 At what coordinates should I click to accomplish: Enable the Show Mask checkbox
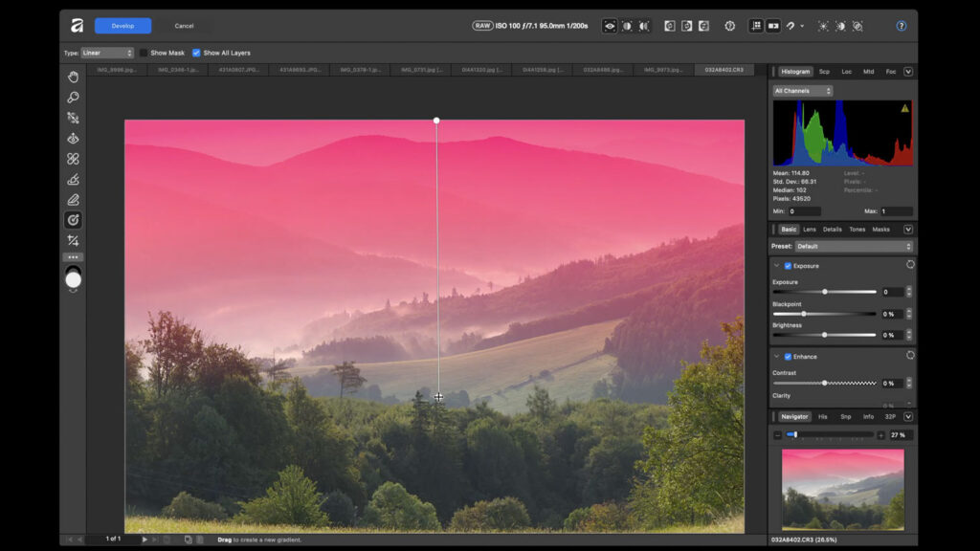point(144,53)
